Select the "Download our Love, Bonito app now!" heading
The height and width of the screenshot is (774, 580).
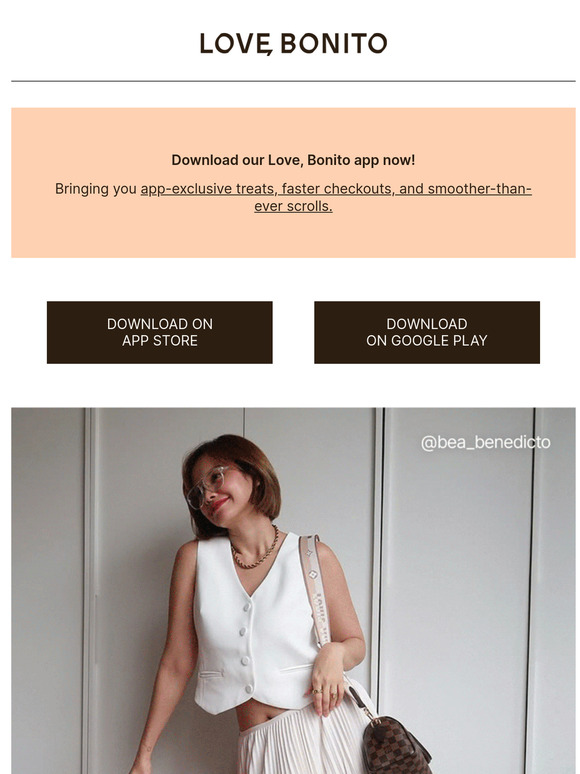293,160
